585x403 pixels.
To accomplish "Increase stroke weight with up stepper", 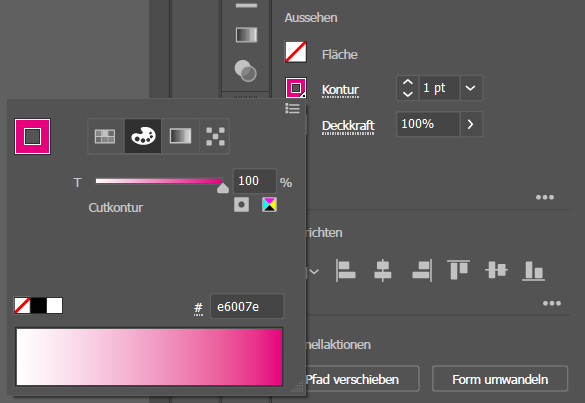I will 408,82.
